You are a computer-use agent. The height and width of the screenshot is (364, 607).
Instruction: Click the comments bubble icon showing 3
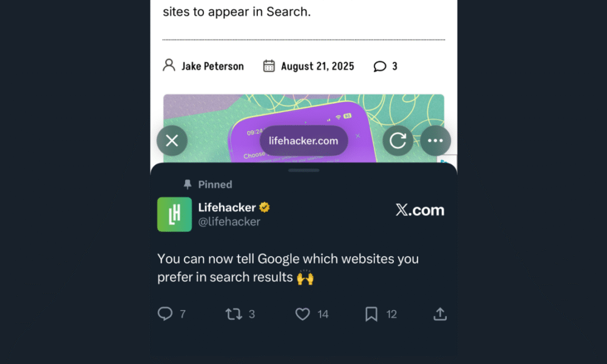380,66
